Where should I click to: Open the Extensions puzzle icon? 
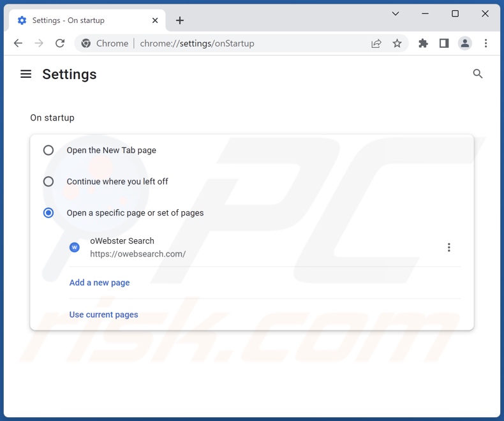point(423,43)
